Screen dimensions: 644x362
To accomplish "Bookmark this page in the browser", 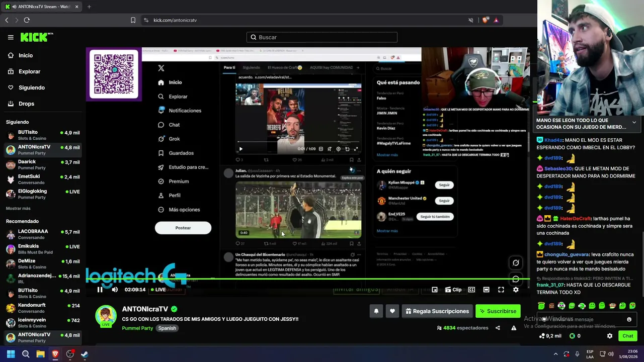I will click(x=133, y=20).
